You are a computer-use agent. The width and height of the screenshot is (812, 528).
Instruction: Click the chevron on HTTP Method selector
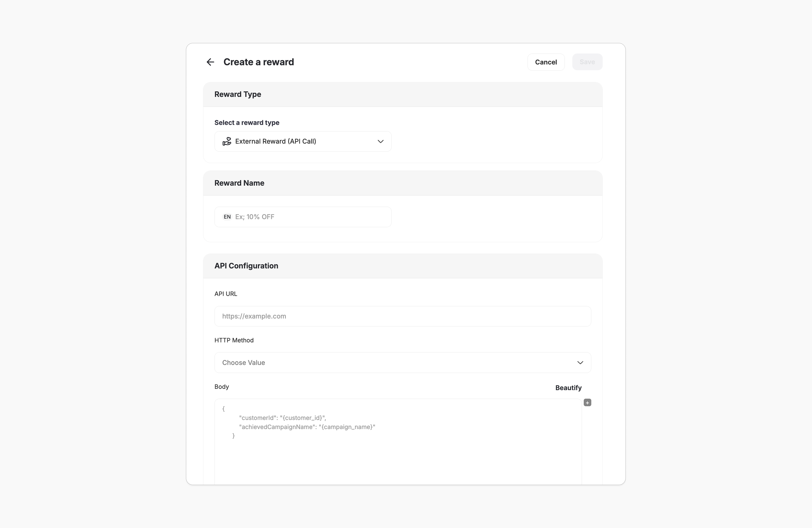(580, 362)
